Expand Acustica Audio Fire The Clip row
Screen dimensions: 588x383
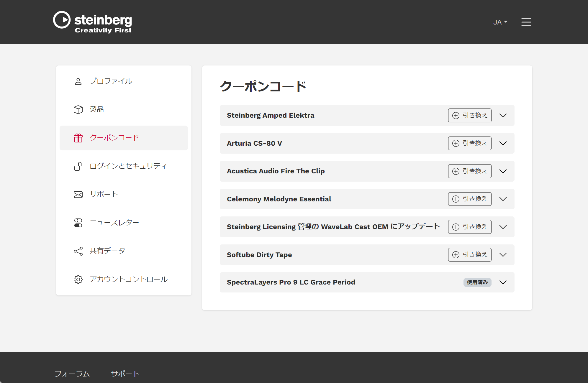coord(503,171)
